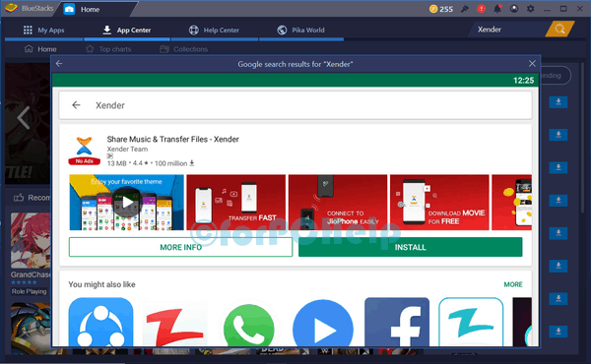This screenshot has width=591, height=364.
Task: Open the Help Center tab
Action: coord(214,30)
